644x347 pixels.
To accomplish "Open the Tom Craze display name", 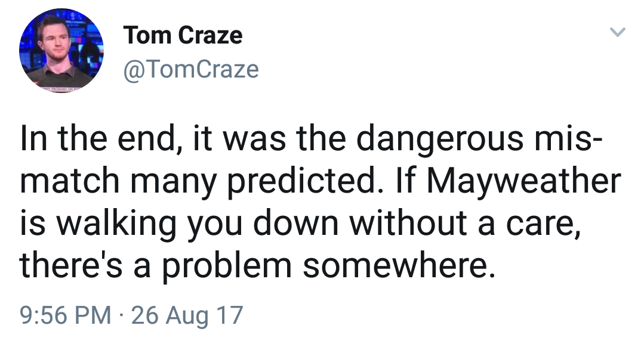I will pyautogui.click(x=183, y=35).
